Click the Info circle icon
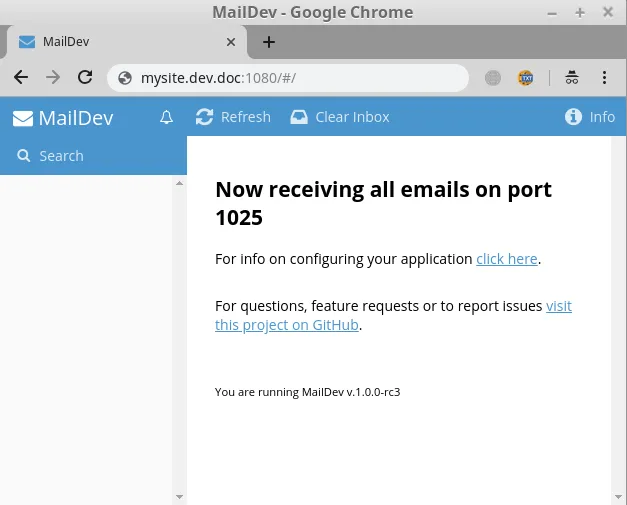 tap(573, 117)
